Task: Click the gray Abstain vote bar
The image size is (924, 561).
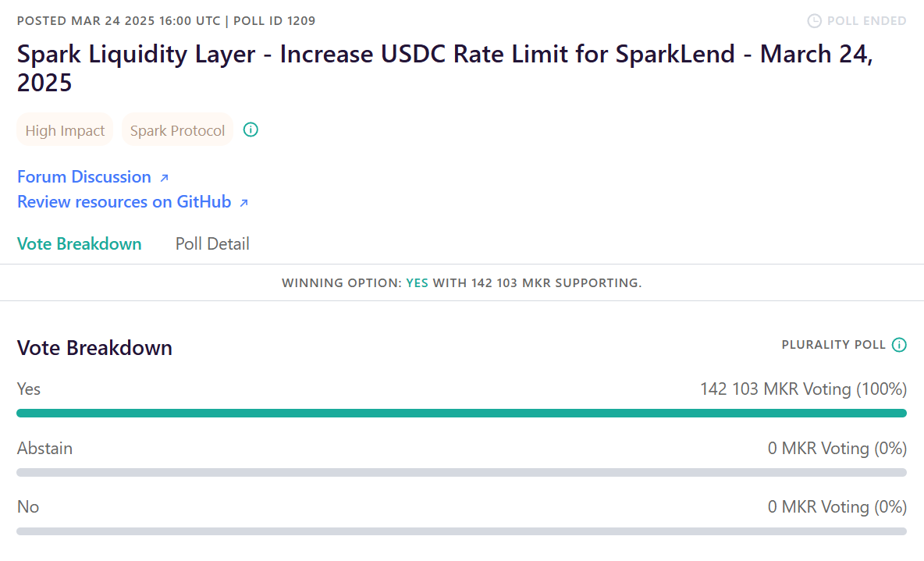Action: click(461, 472)
